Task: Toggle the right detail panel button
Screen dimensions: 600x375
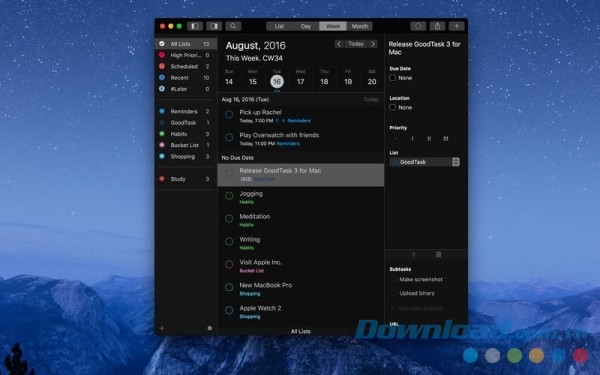Action: pos(214,26)
